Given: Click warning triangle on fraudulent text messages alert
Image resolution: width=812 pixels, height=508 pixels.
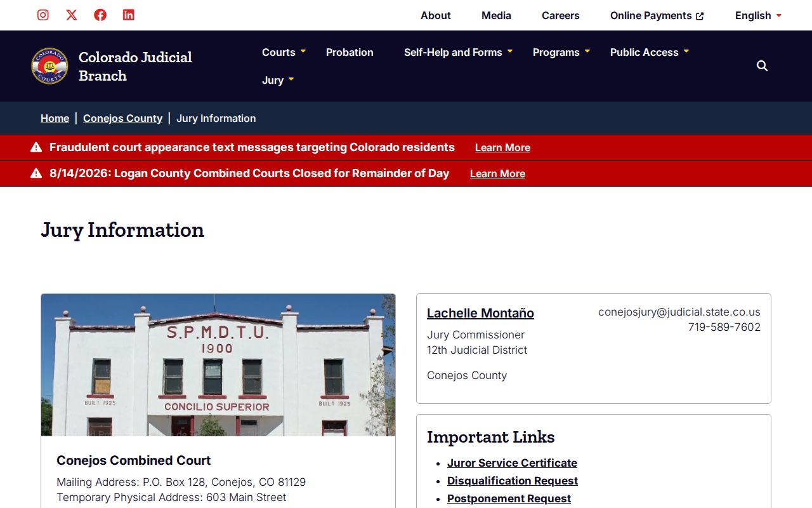Looking at the screenshot, I should (36, 147).
